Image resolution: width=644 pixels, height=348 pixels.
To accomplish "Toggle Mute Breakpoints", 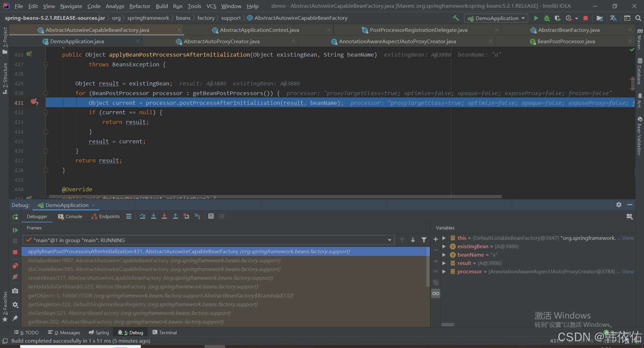I will coord(15,277).
